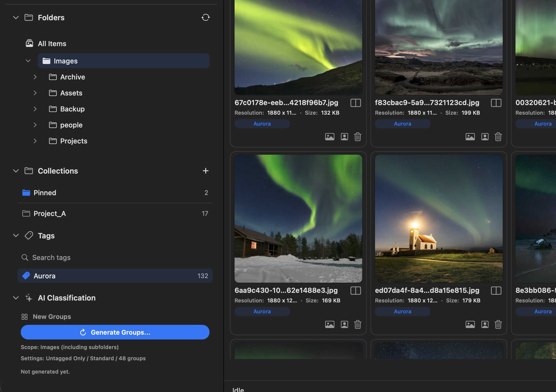Open New Groups under AI Classification
The width and height of the screenshot is (556, 392).
pos(46,317)
